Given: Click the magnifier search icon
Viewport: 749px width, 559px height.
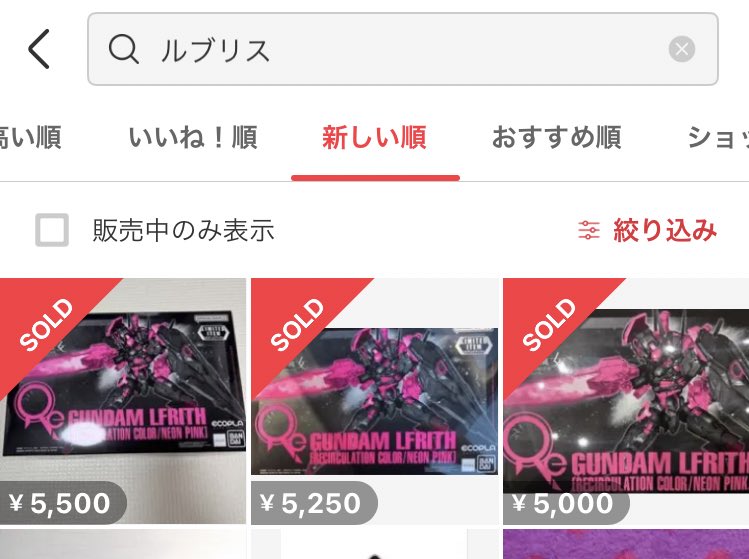Looking at the screenshot, I should tap(124, 49).
